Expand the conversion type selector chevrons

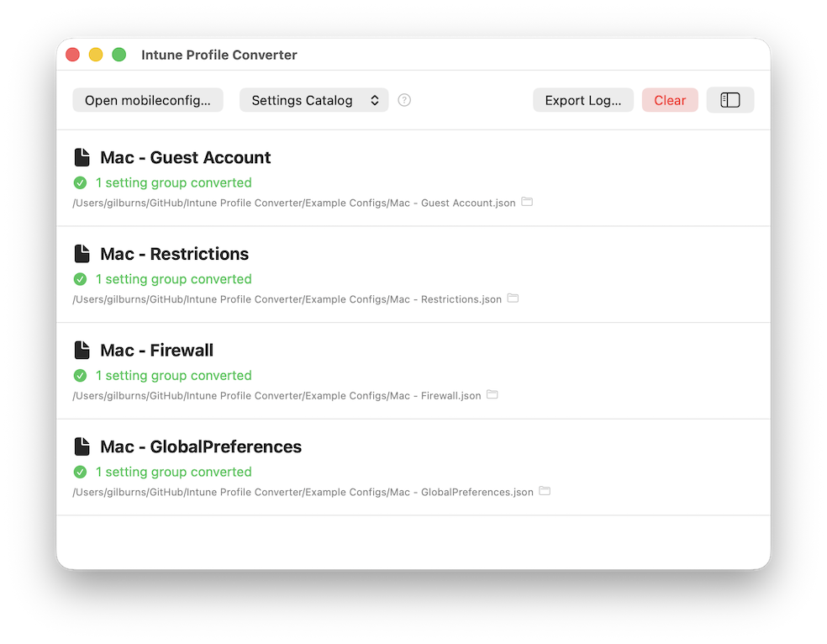pos(376,99)
